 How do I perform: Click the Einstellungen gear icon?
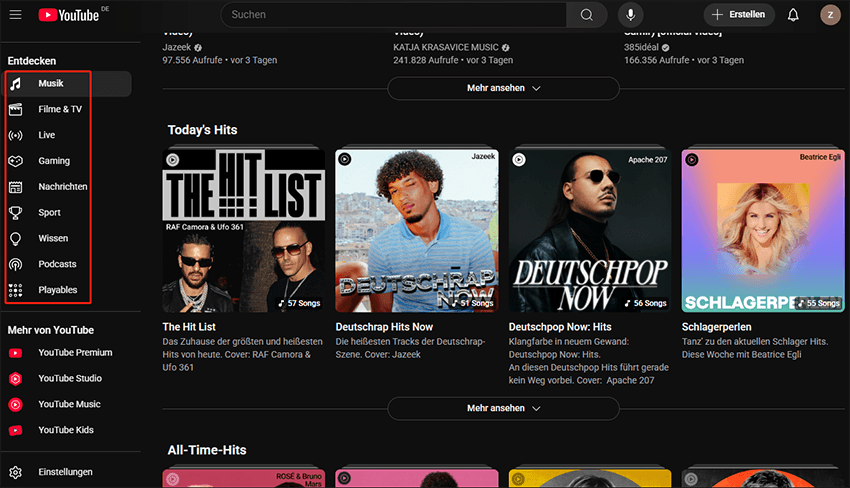[16, 472]
